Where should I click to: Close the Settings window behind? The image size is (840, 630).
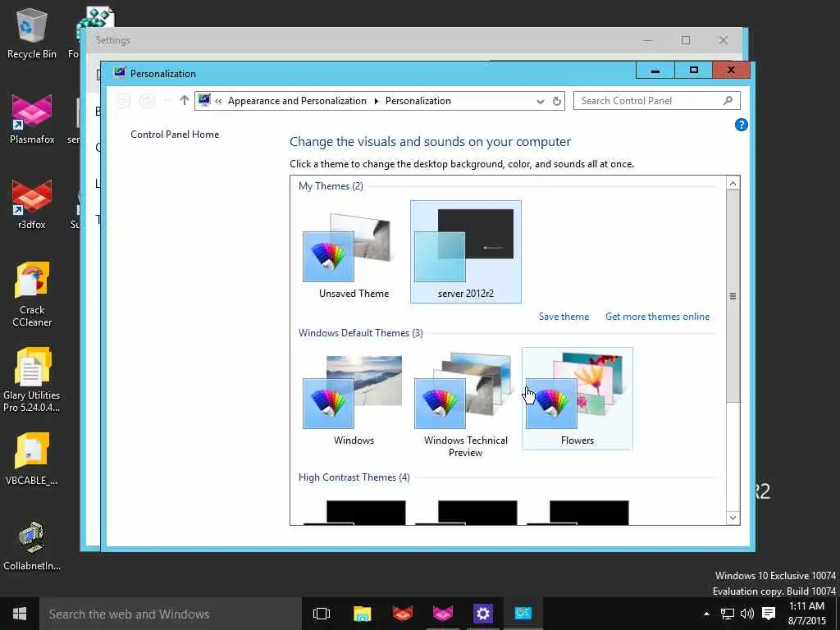tap(724, 40)
